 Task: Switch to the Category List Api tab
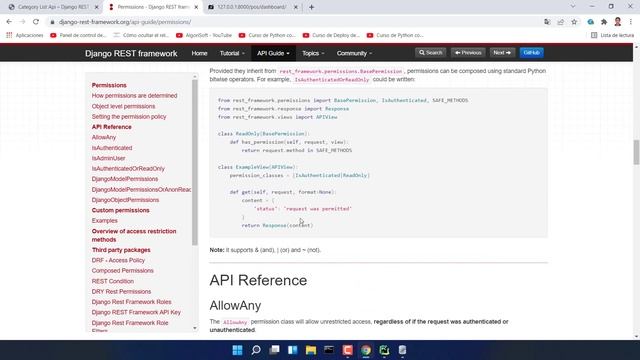point(53,7)
